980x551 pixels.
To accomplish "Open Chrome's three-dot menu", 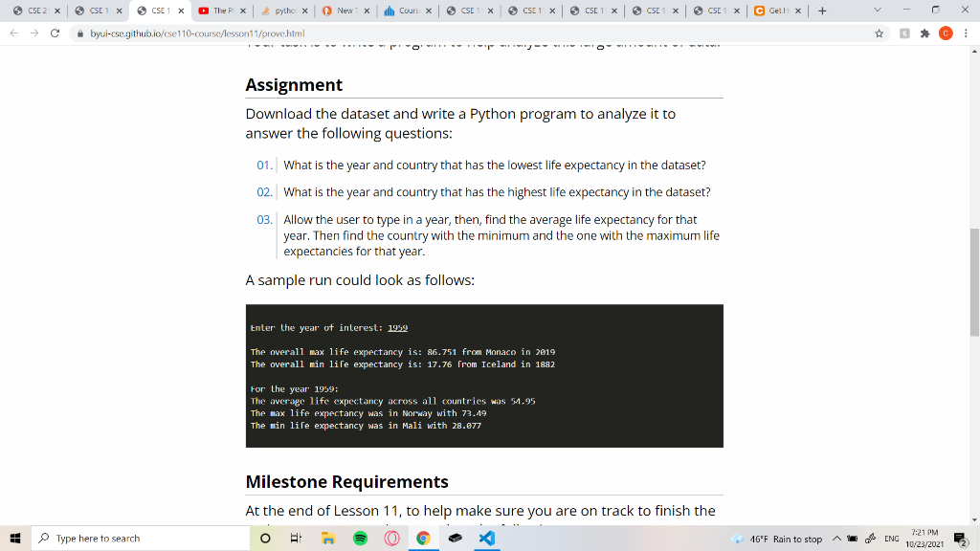I will pyautogui.click(x=967, y=33).
